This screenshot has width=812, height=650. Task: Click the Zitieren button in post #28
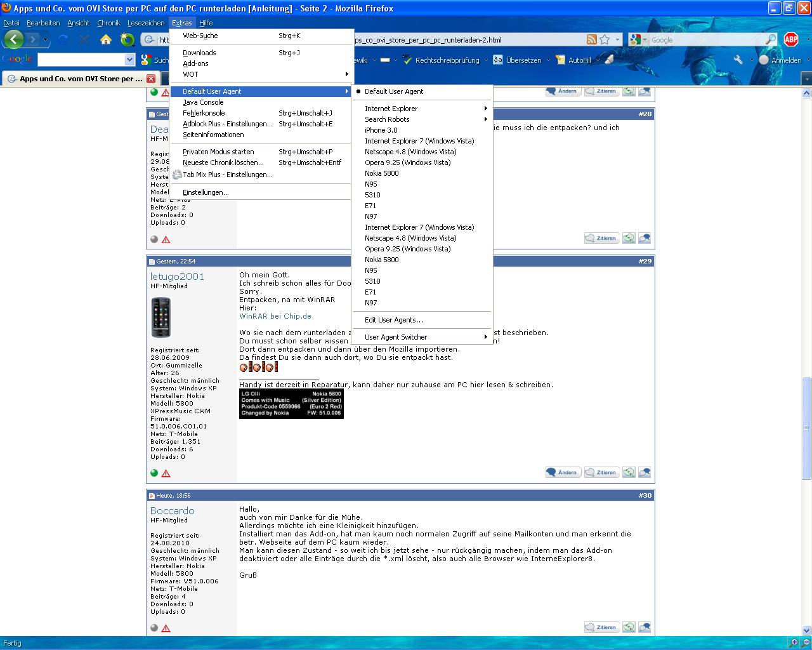(601, 238)
